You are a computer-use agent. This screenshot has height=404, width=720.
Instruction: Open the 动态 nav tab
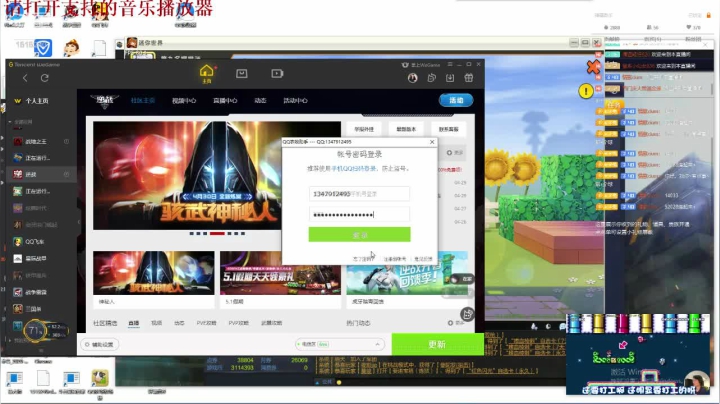coord(260,101)
